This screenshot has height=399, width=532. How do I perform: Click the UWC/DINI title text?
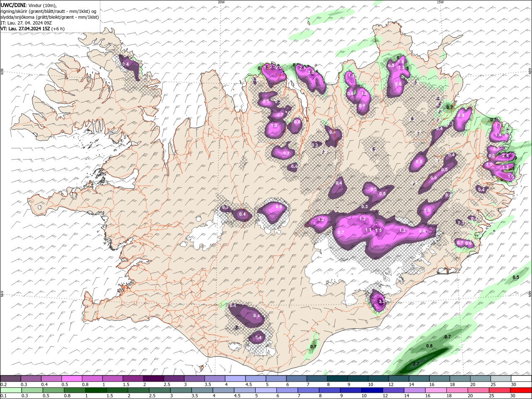point(13,5)
